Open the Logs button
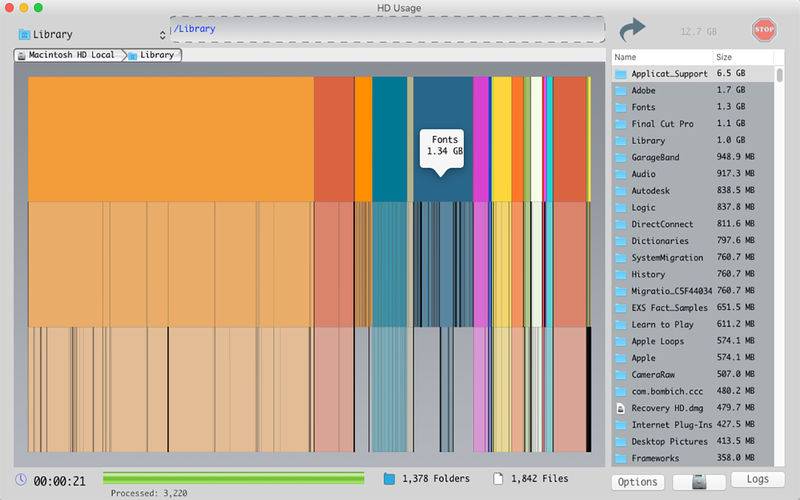The height and width of the screenshot is (500, 800). click(758, 479)
